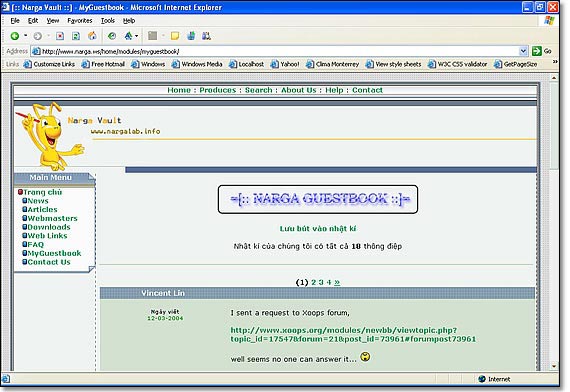The height and width of the screenshot is (392, 570).
Task: Open the GetPageSize bookmark
Action: [515, 64]
